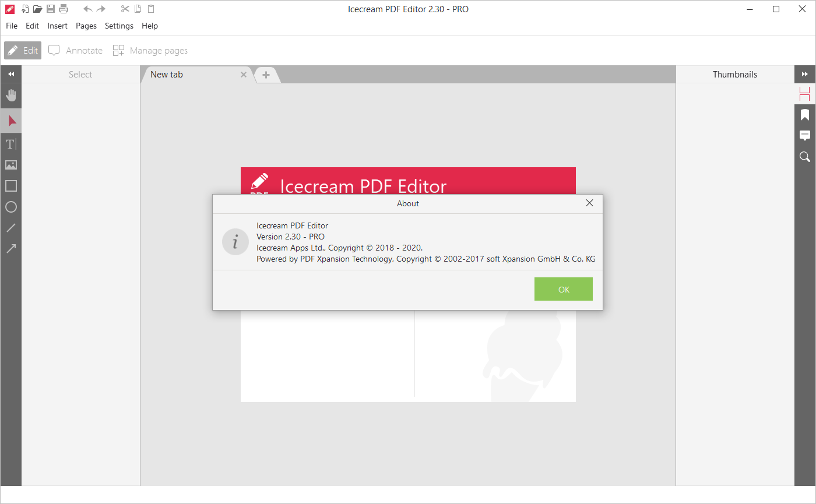Click the Select panel header
This screenshot has width=816, height=504.
pyautogui.click(x=80, y=75)
